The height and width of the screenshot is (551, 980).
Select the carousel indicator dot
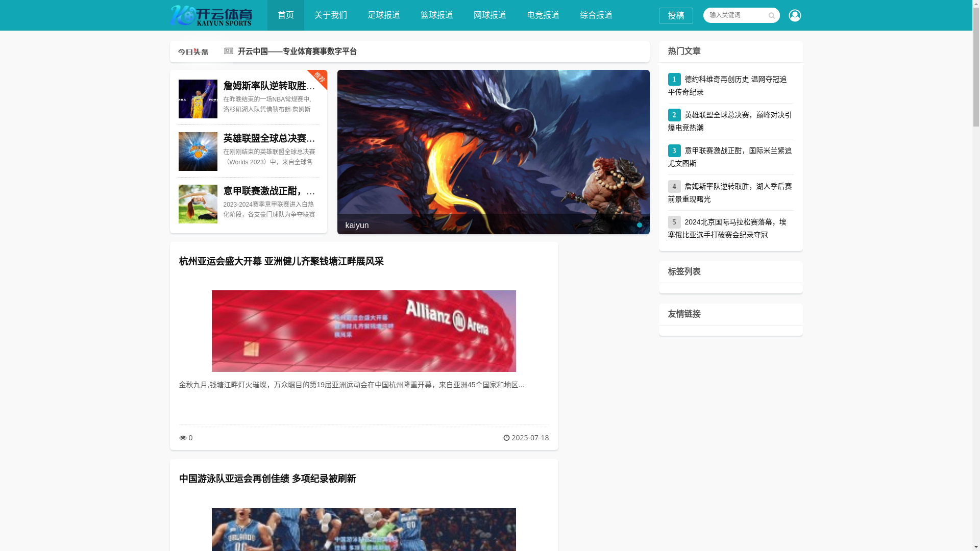pyautogui.click(x=639, y=225)
